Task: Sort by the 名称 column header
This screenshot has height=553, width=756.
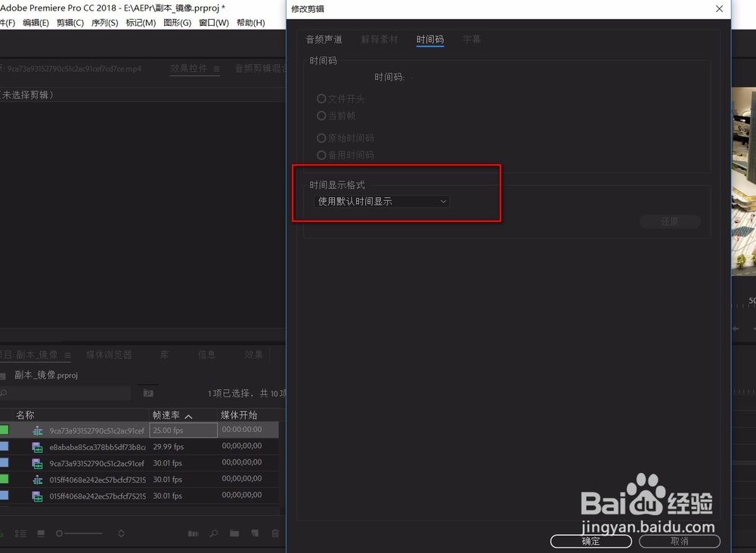Action: tap(25, 415)
